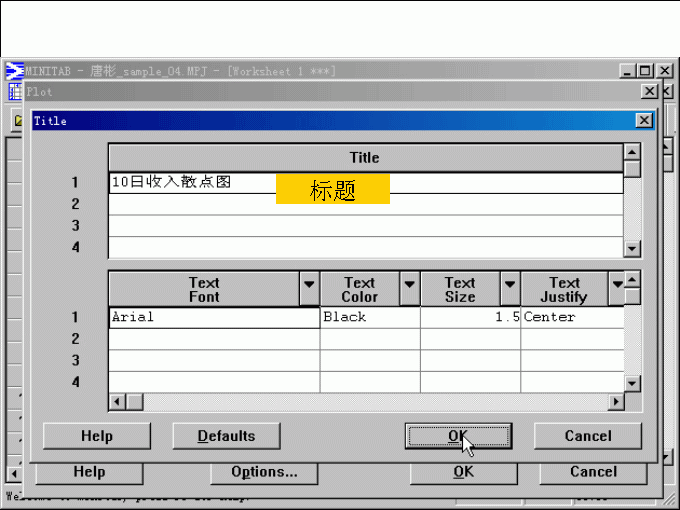The image size is (680, 510).
Task: Select the Arial font cell
Action: [213, 317]
